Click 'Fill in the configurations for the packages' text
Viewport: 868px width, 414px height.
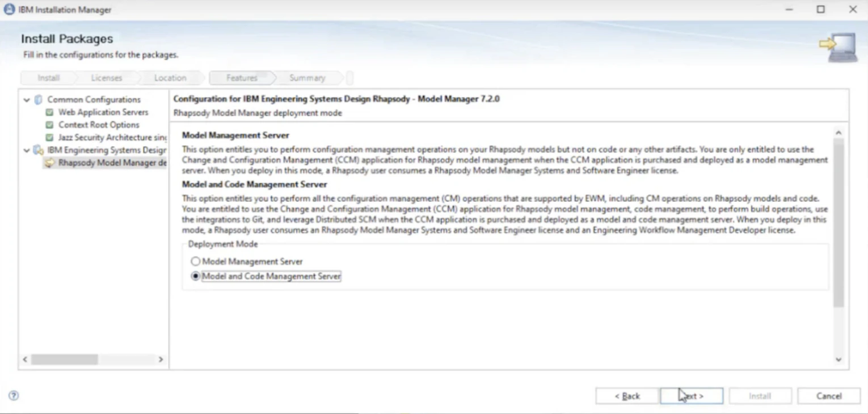click(101, 55)
